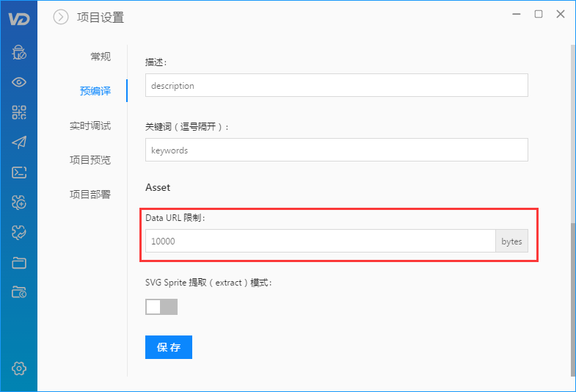Switch to the 项目预览 tab
Image resolution: width=576 pixels, height=392 pixels.
(x=90, y=160)
